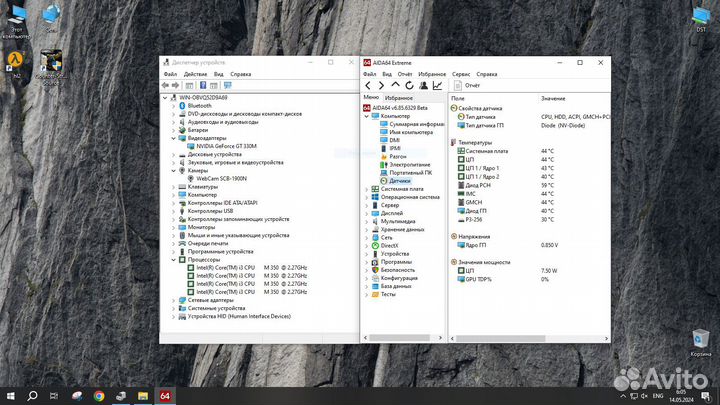The width and height of the screenshot is (720, 405).
Task: Open Этот компьютер desktop icon
Action: (x=16, y=22)
